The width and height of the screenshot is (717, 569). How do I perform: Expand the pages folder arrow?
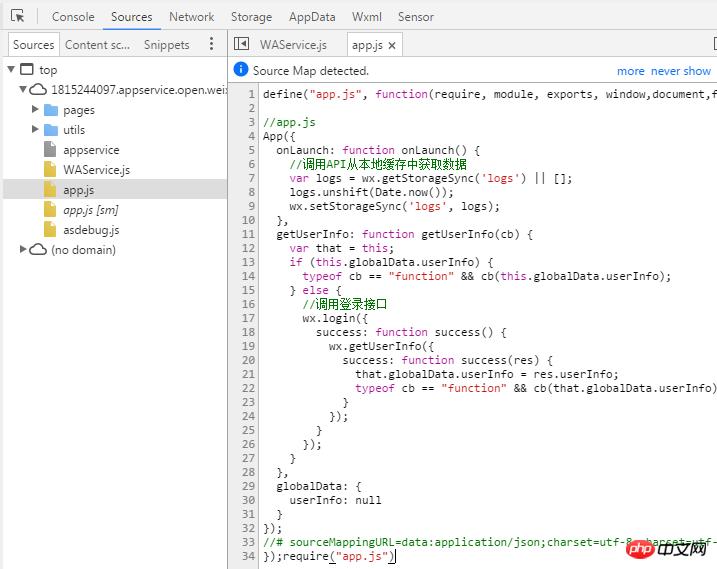[36, 110]
